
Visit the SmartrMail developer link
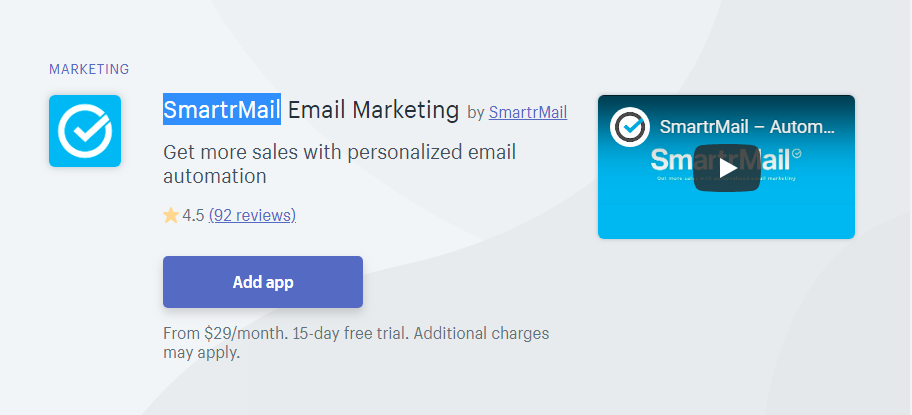528,112
